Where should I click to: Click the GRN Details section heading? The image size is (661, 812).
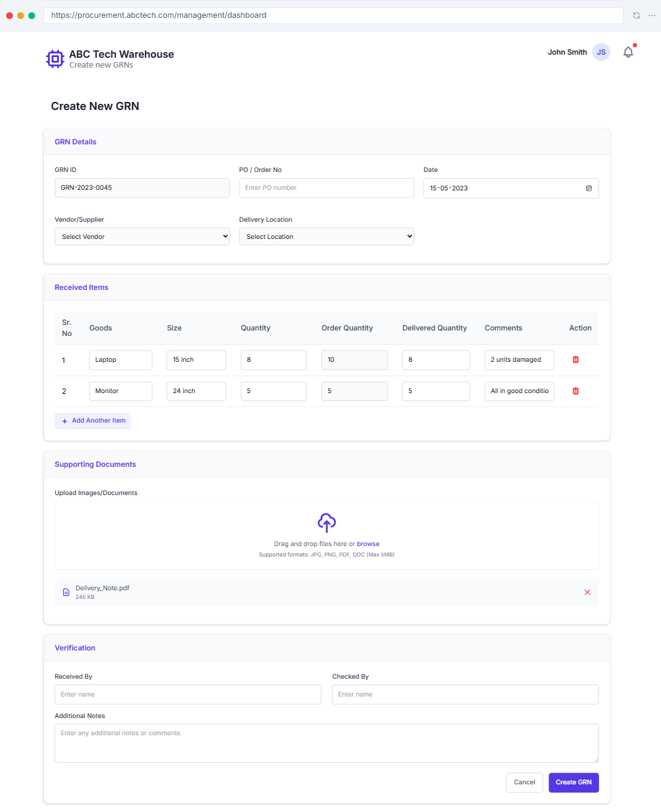tap(76, 142)
